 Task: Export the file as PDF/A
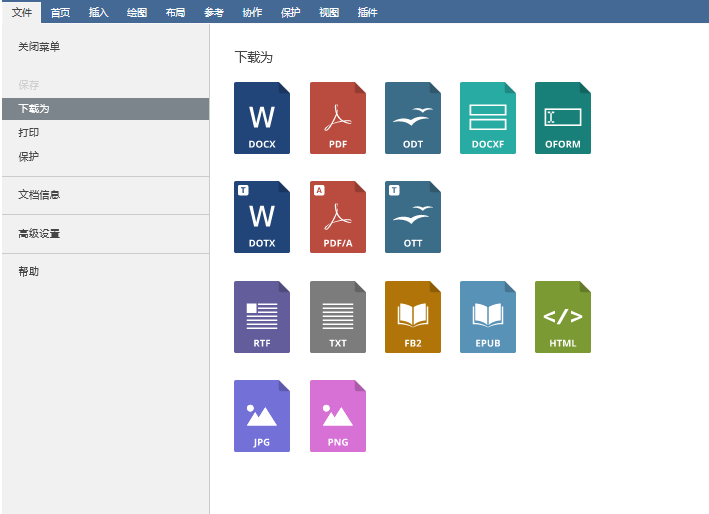[x=338, y=217]
